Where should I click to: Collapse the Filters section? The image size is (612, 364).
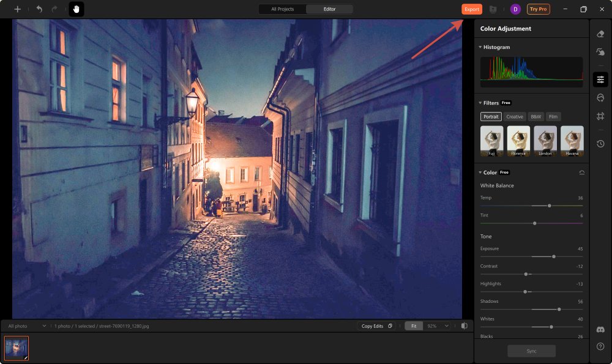point(480,103)
